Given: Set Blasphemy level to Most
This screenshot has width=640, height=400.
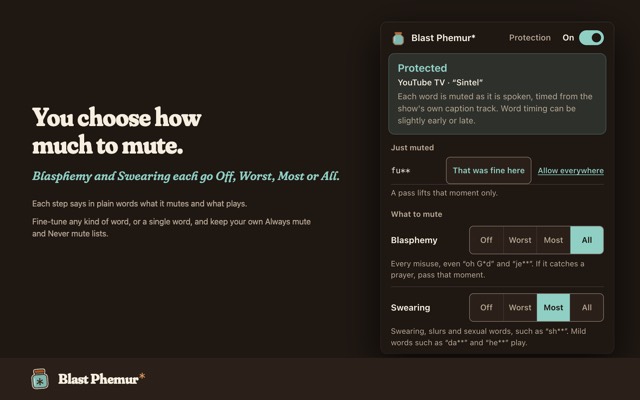Looking at the screenshot, I should 553,240.
